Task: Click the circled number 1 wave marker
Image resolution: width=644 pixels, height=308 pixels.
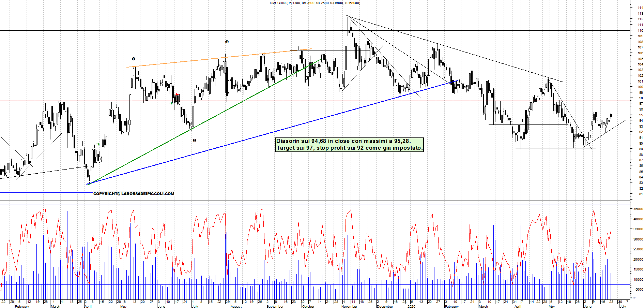Action: pyautogui.click(x=134, y=59)
